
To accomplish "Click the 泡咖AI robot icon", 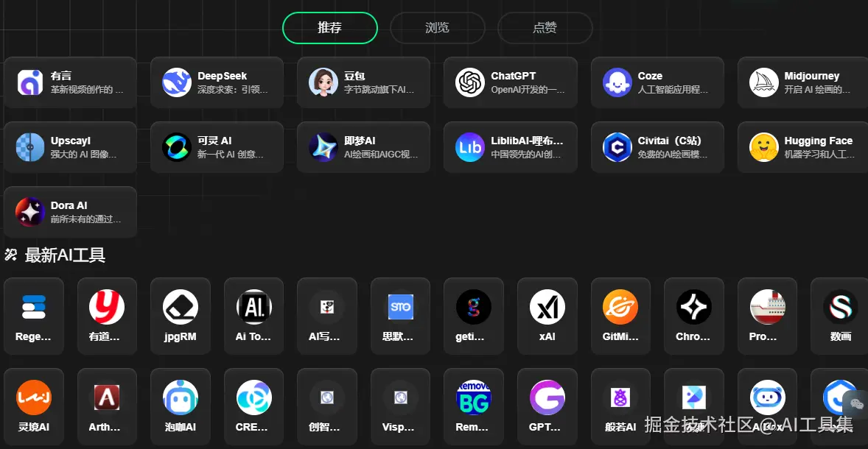I will (x=181, y=397).
